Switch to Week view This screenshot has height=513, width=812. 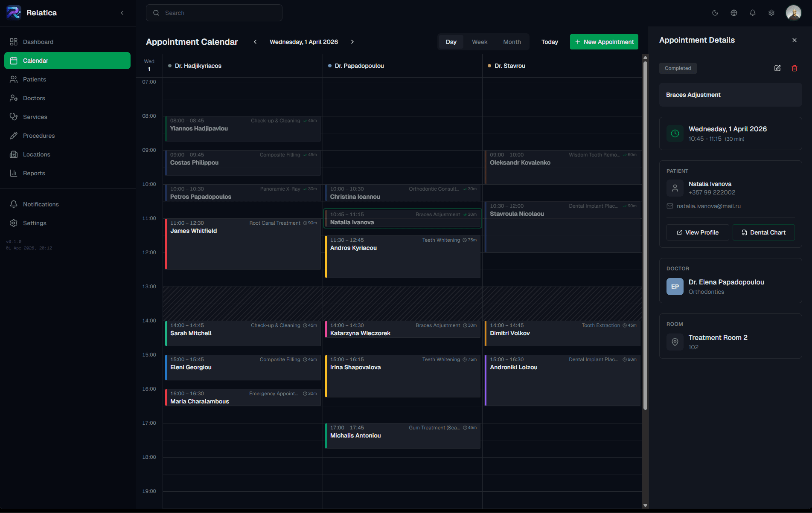point(480,42)
